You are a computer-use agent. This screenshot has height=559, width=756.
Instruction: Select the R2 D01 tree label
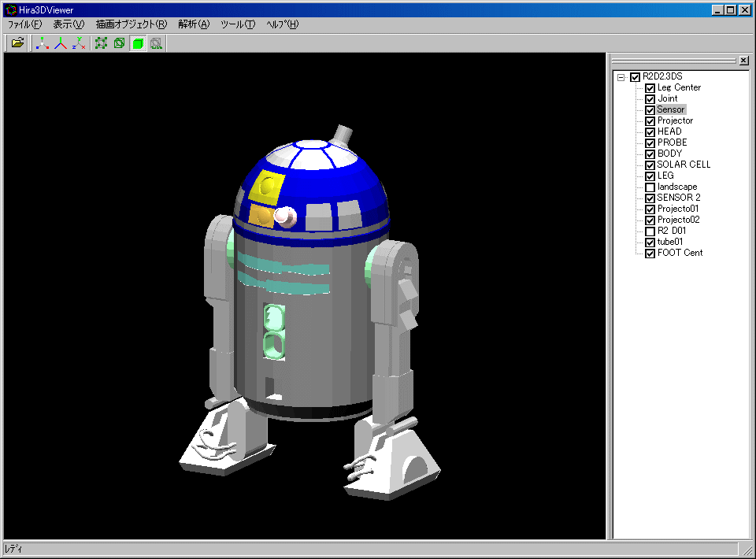click(x=672, y=231)
